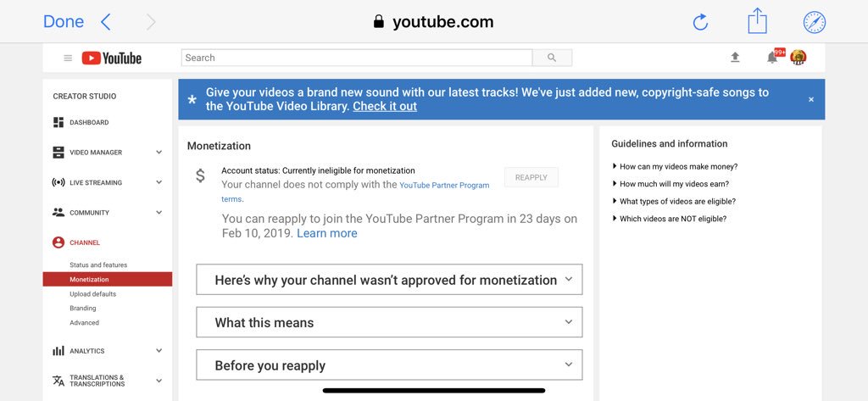Open Advanced channel settings
This screenshot has height=401, width=868.
coord(85,322)
